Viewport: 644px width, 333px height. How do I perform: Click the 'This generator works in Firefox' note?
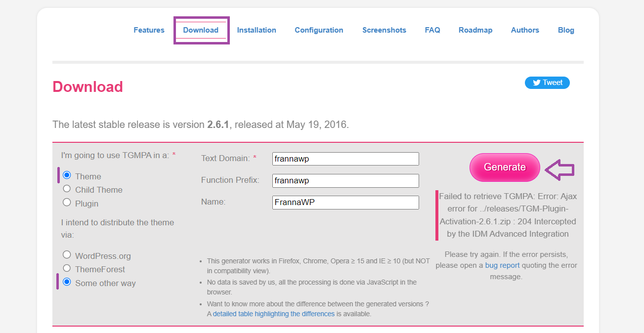tap(318, 266)
